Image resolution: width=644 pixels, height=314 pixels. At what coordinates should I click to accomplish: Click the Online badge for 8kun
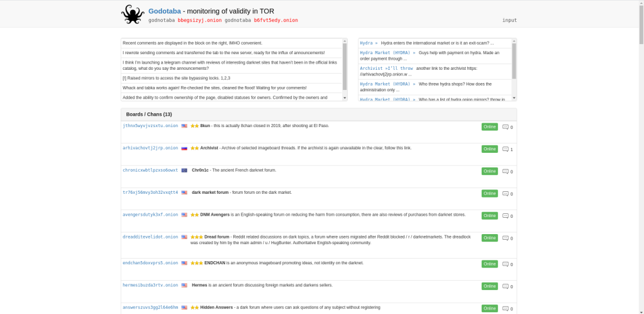click(489, 127)
